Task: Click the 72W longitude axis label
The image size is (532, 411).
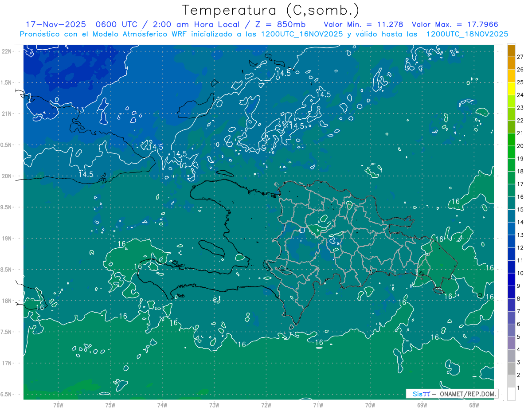Action: 266,405
